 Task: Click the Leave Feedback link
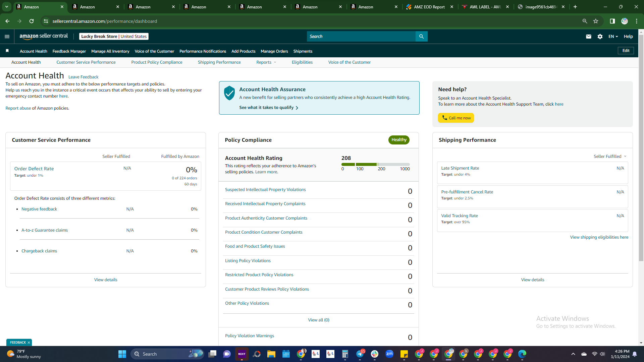pos(83,77)
